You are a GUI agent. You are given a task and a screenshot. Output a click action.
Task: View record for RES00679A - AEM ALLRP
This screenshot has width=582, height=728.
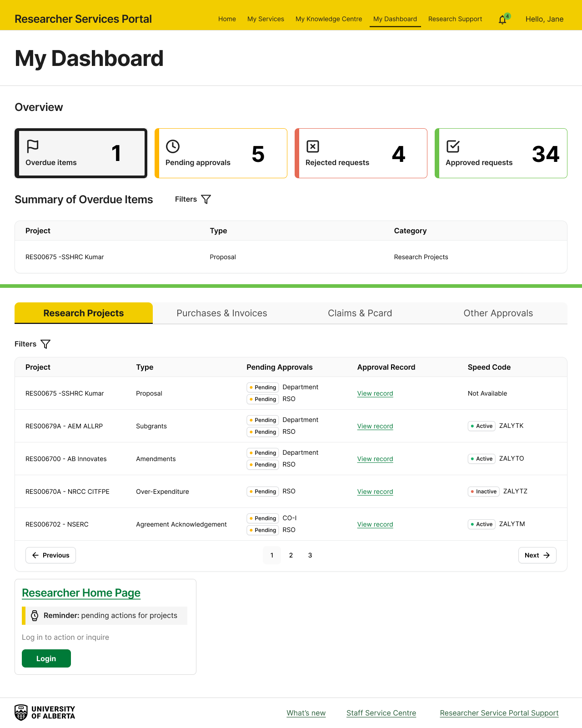[x=375, y=426]
